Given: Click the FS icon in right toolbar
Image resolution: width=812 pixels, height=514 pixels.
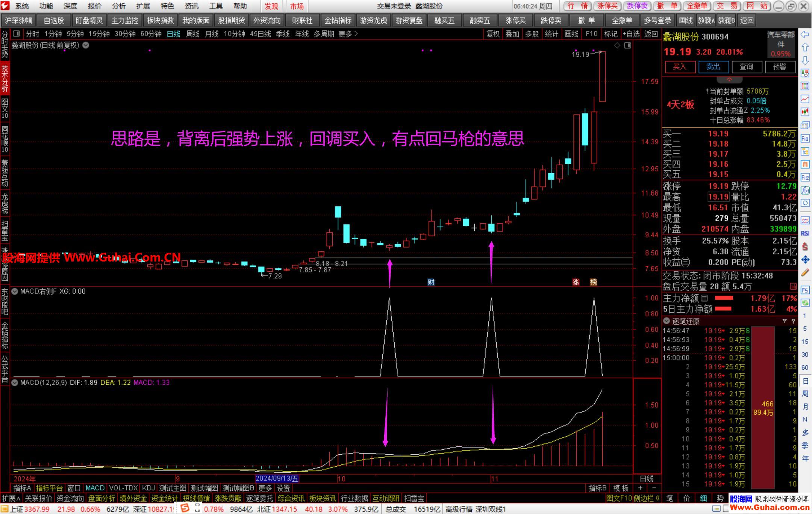Looking at the screenshot, I should (805, 290).
